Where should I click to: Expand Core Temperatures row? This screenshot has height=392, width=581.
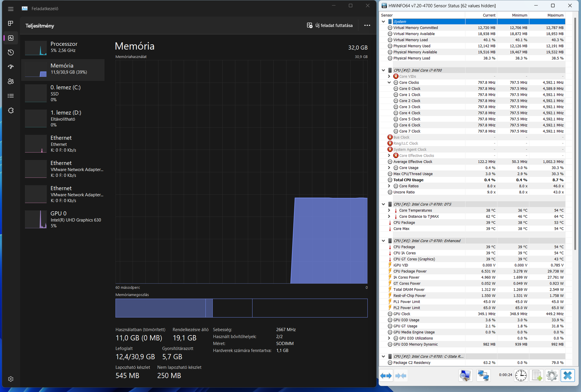[389, 210]
